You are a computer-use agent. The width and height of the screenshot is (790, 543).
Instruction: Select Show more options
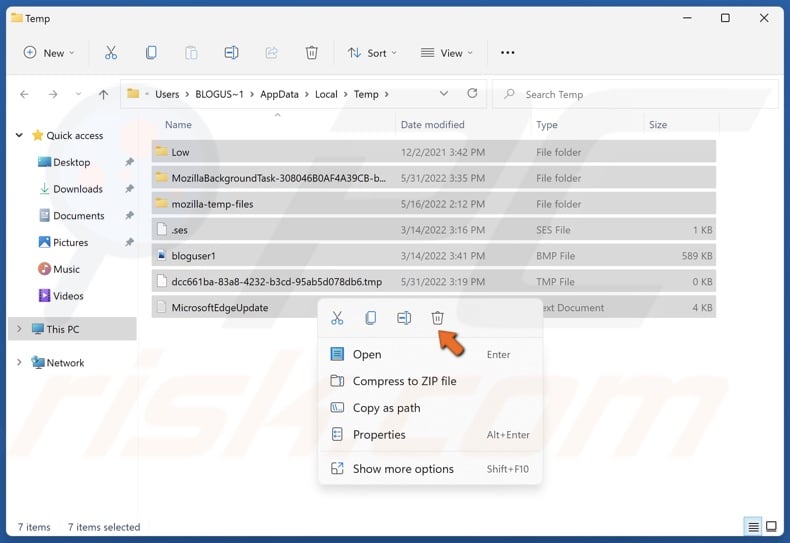430,468
